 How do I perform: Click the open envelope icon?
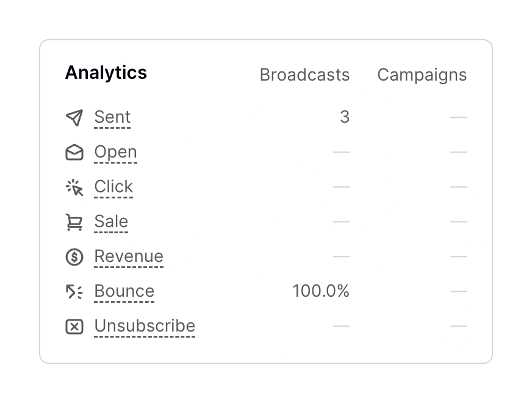coord(74,152)
